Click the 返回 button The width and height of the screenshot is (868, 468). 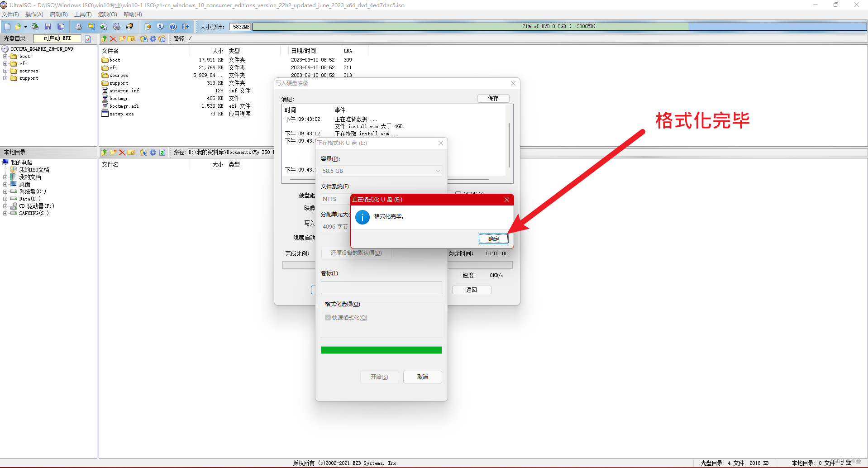click(x=472, y=290)
